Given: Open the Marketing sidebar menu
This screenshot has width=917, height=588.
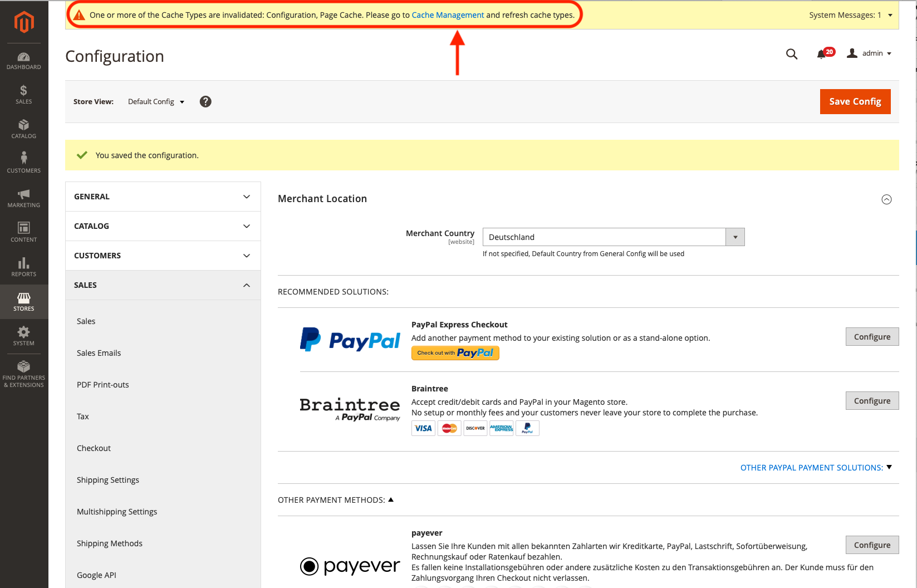Looking at the screenshot, I should pyautogui.click(x=24, y=198).
